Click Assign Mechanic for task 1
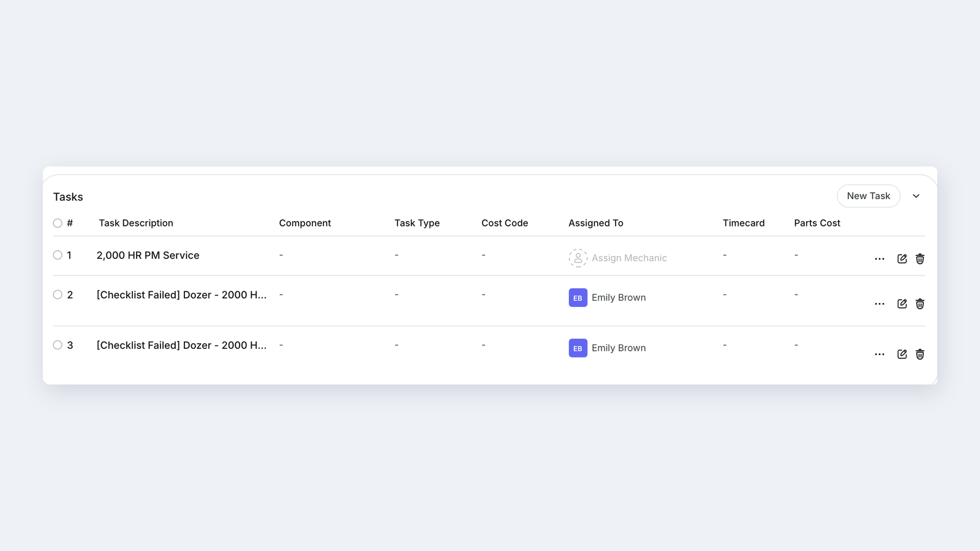980x551 pixels. [x=629, y=258]
